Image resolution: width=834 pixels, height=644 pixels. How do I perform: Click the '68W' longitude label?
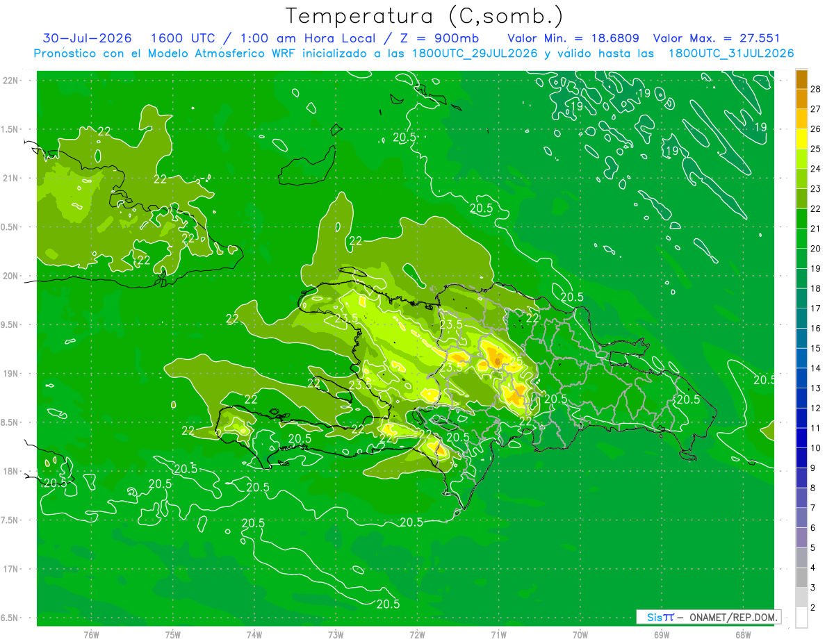(743, 634)
